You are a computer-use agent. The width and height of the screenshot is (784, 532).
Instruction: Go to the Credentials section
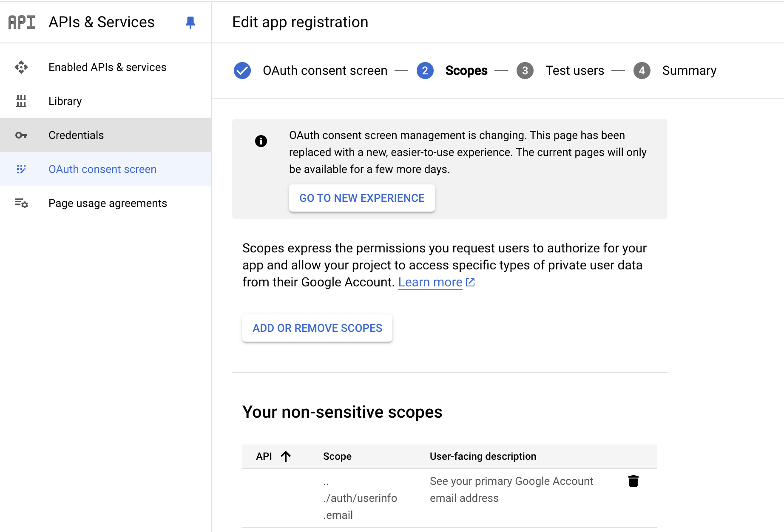[x=76, y=135]
